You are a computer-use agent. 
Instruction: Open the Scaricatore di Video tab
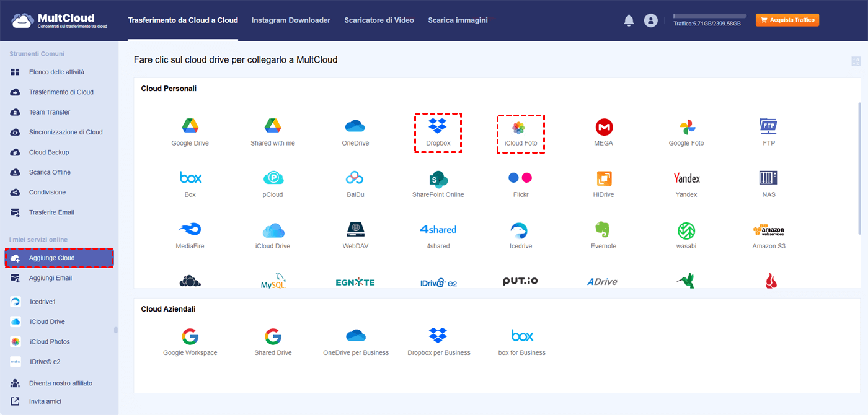tap(379, 20)
